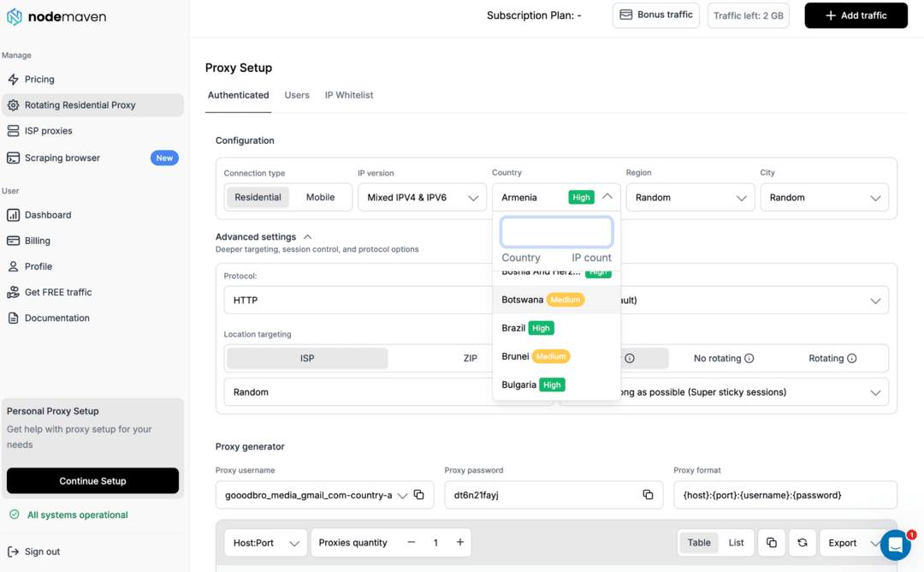The image size is (924, 572).
Task: Click the nodemaven logo
Action: coord(56,16)
